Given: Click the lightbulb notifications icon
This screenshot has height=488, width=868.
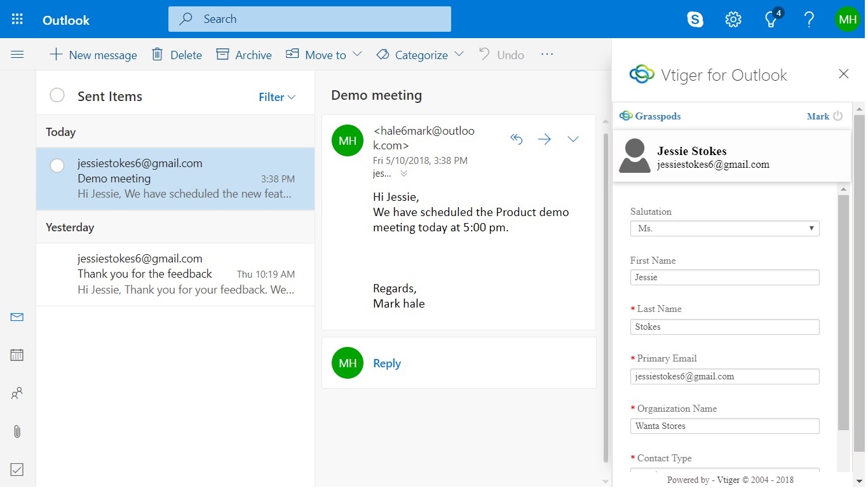Looking at the screenshot, I should [x=771, y=20].
